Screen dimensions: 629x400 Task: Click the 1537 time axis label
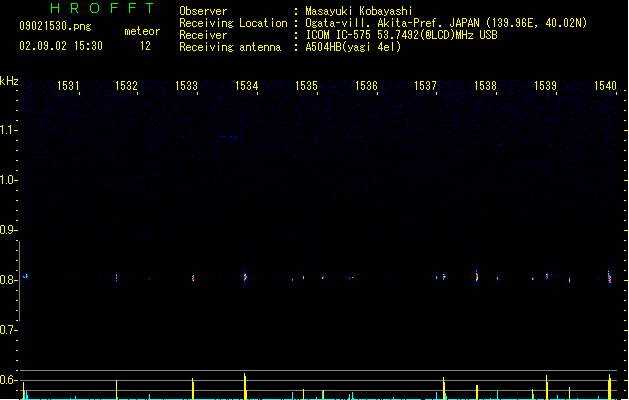click(x=425, y=86)
